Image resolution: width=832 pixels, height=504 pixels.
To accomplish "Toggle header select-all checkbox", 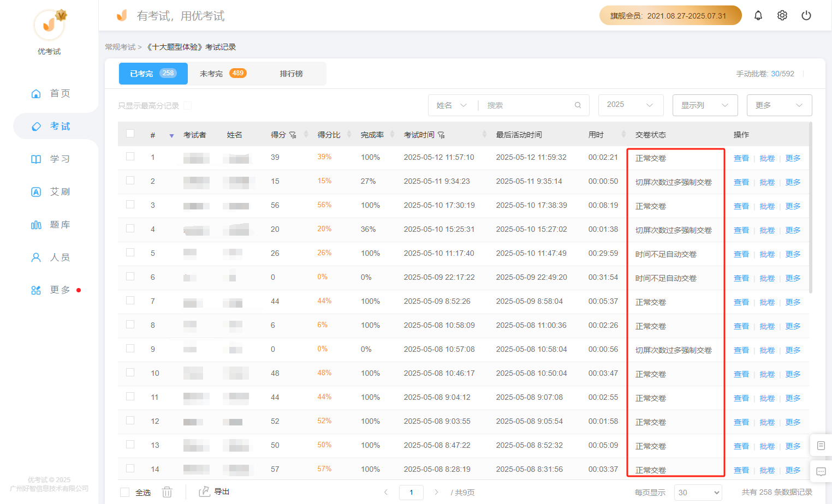I will 130,133.
